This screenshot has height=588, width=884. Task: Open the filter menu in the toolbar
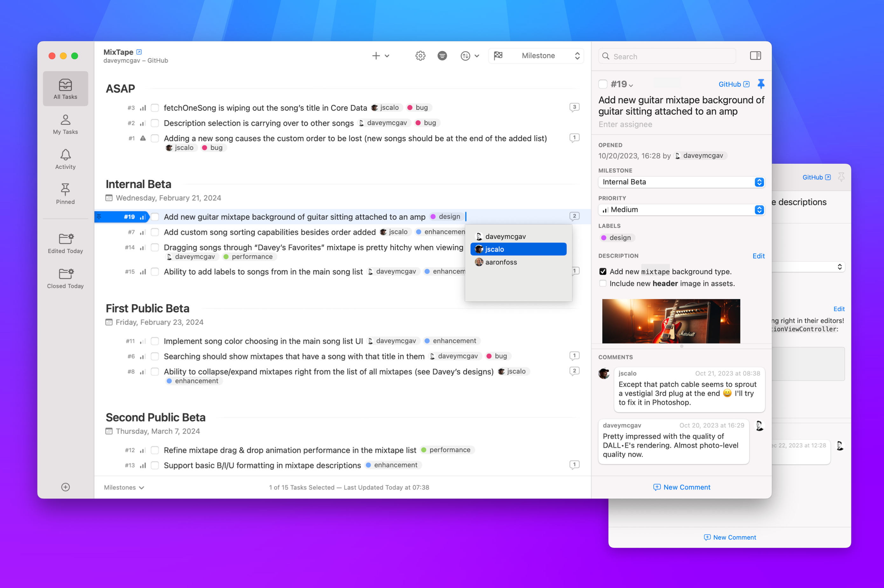(442, 56)
